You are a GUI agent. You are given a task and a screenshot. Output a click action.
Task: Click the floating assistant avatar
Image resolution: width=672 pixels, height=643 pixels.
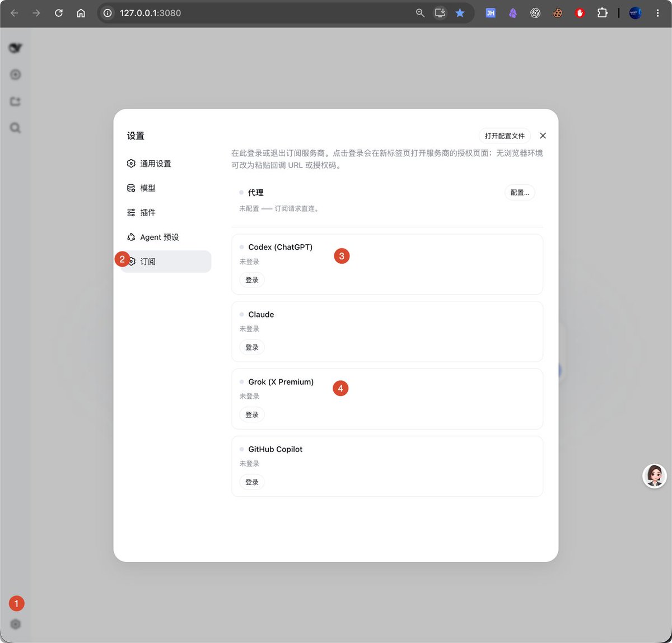tap(655, 476)
